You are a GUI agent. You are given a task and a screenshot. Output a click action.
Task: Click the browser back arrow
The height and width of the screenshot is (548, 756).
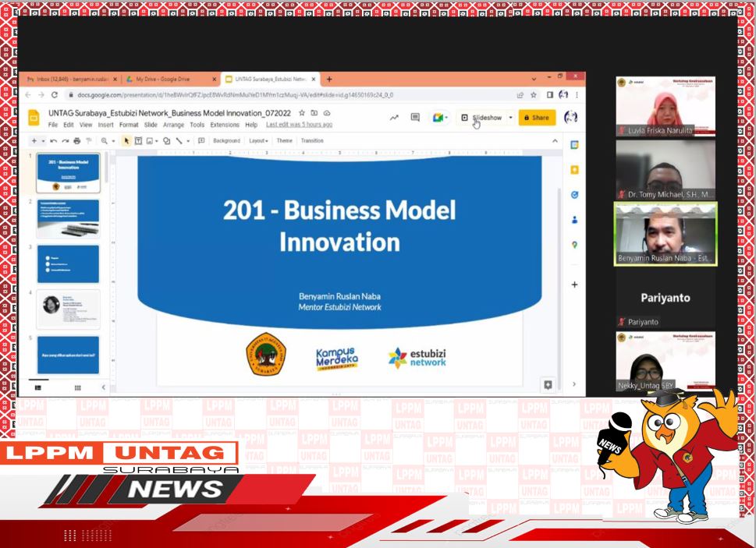[x=28, y=95]
